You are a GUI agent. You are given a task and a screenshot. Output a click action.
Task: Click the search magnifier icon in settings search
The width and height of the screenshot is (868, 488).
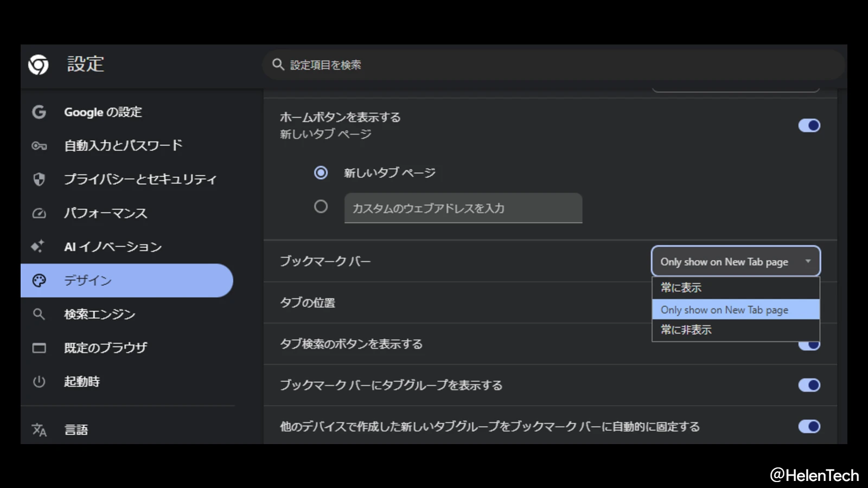tap(278, 65)
